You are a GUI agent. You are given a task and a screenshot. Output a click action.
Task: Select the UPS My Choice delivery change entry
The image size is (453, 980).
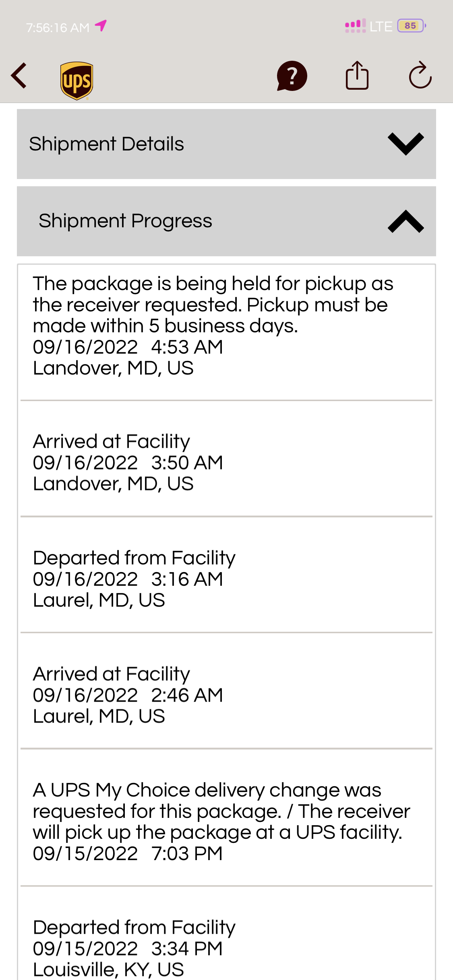(x=226, y=817)
